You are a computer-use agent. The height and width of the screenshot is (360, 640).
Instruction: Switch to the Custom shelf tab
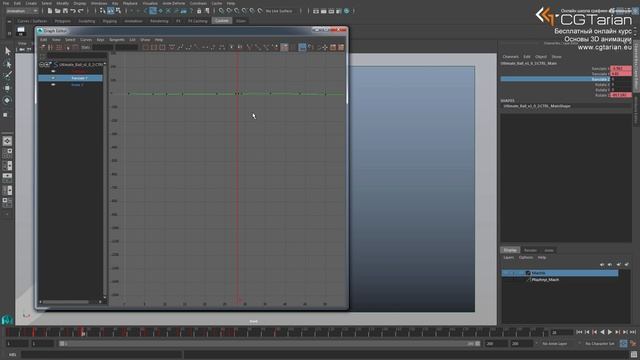[x=222, y=21]
